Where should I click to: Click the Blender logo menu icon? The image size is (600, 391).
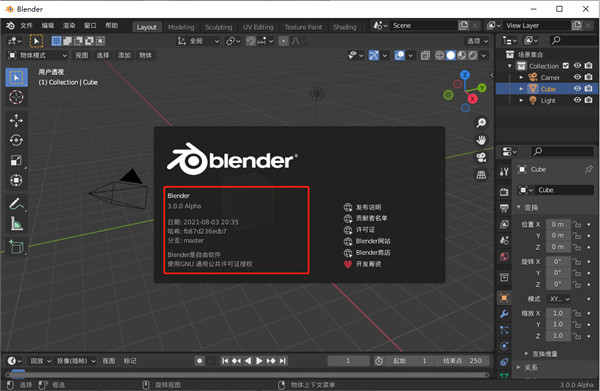tap(10, 26)
